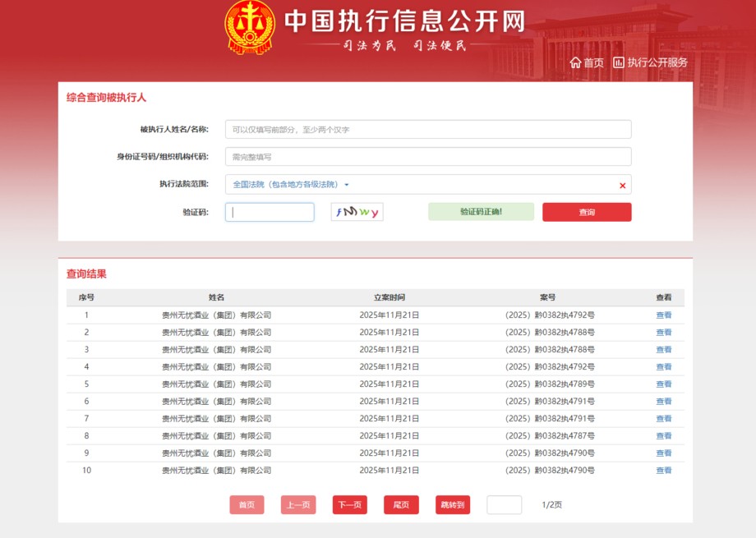Click the red 查询 search button
756x538 pixels.
click(x=587, y=212)
